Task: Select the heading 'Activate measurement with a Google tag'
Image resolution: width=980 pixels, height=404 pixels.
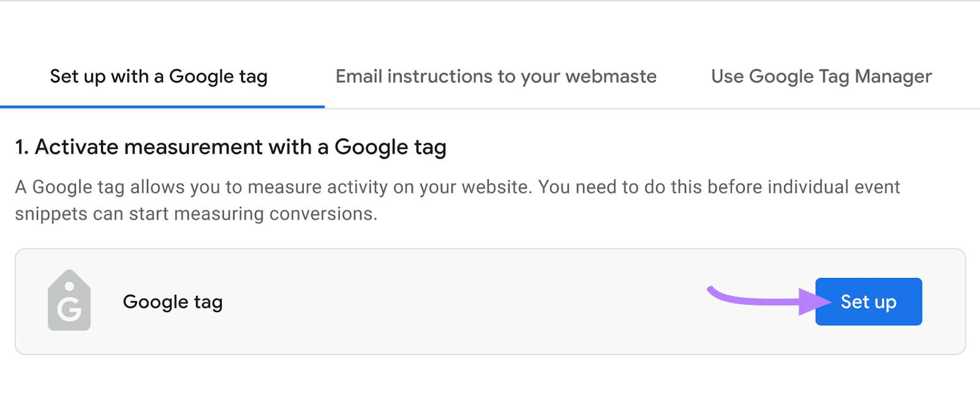Action: pos(230,147)
